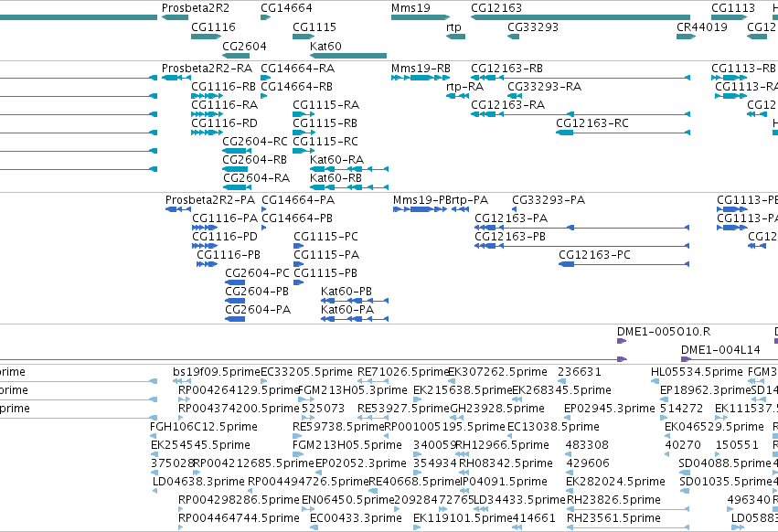Click protein CG2604-PC

click(257, 274)
